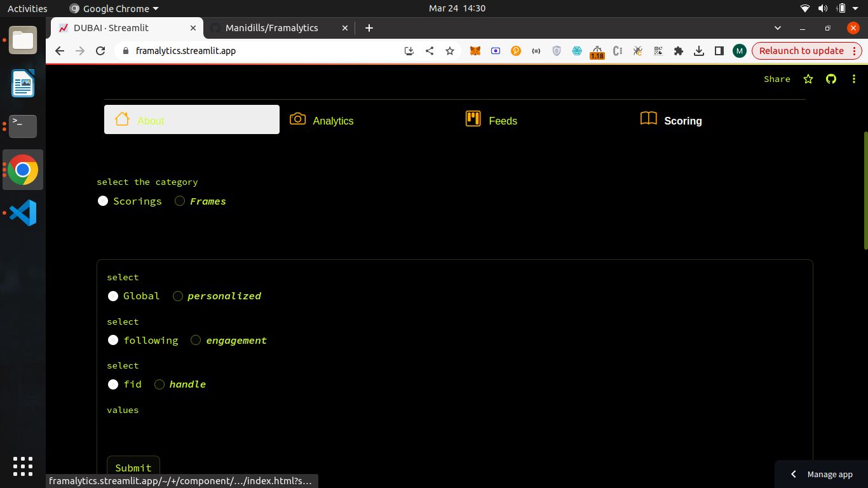Open the blue screen recorder extension
The height and width of the screenshot is (488, 868).
click(496, 51)
